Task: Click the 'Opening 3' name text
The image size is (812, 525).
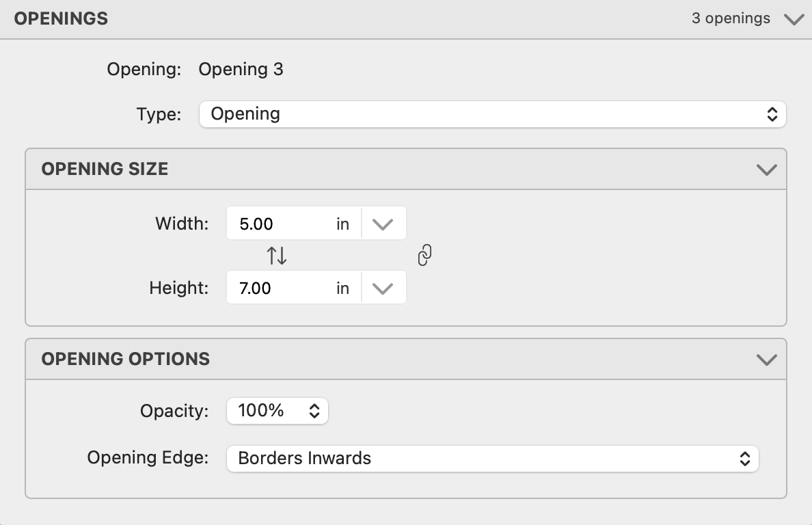Action: pos(241,70)
